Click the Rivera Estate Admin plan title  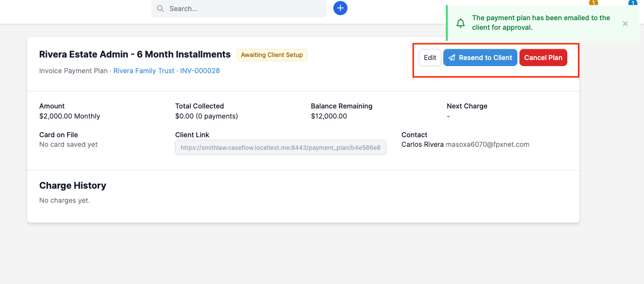[135, 54]
